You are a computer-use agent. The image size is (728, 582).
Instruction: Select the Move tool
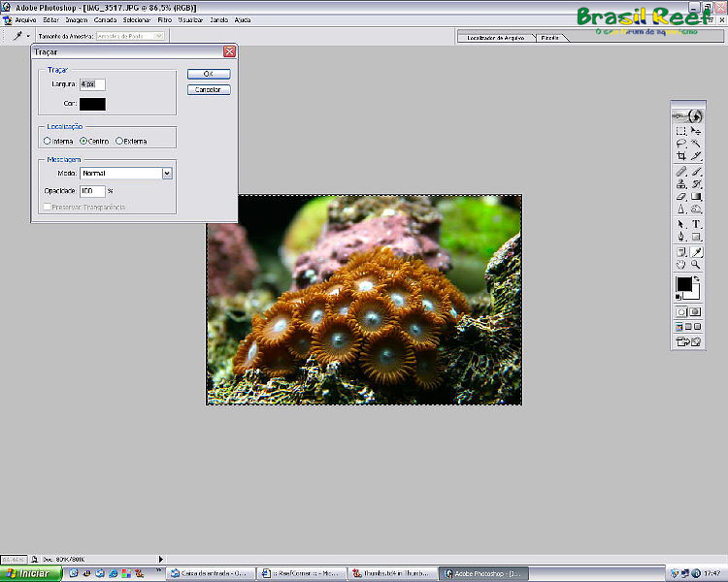pyautogui.click(x=696, y=130)
